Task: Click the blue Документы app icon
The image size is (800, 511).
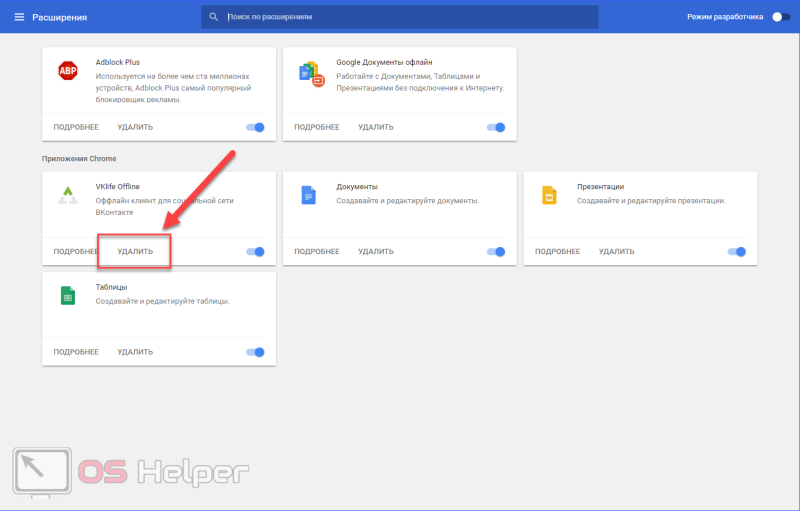Action: click(x=309, y=195)
